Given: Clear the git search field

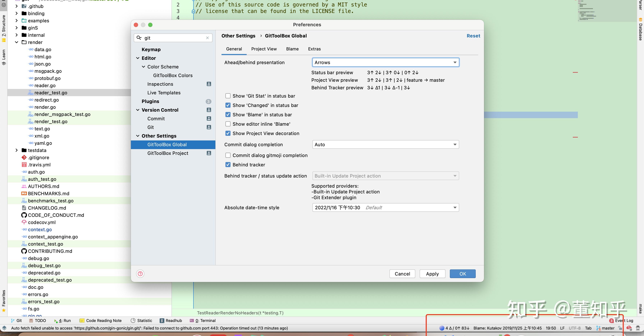Looking at the screenshot, I should [x=207, y=38].
